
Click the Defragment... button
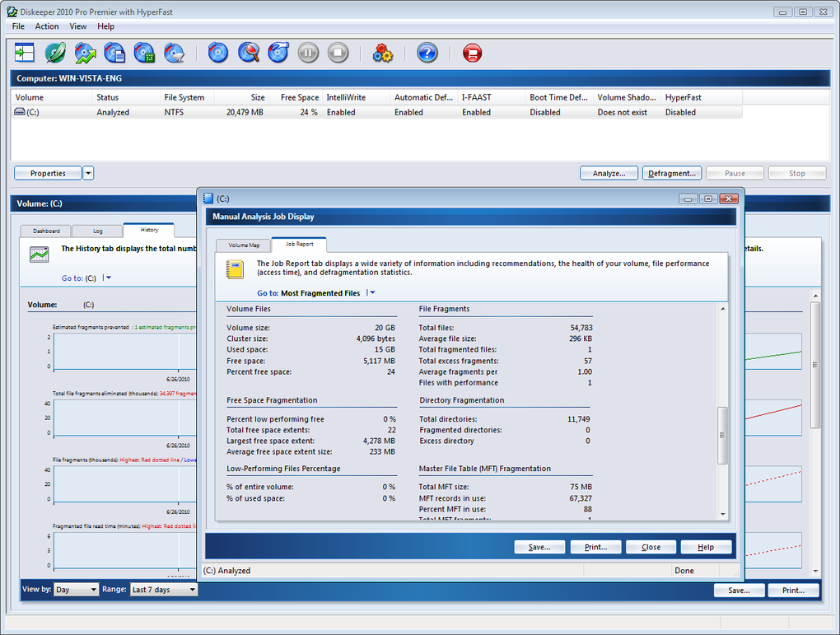[x=671, y=173]
